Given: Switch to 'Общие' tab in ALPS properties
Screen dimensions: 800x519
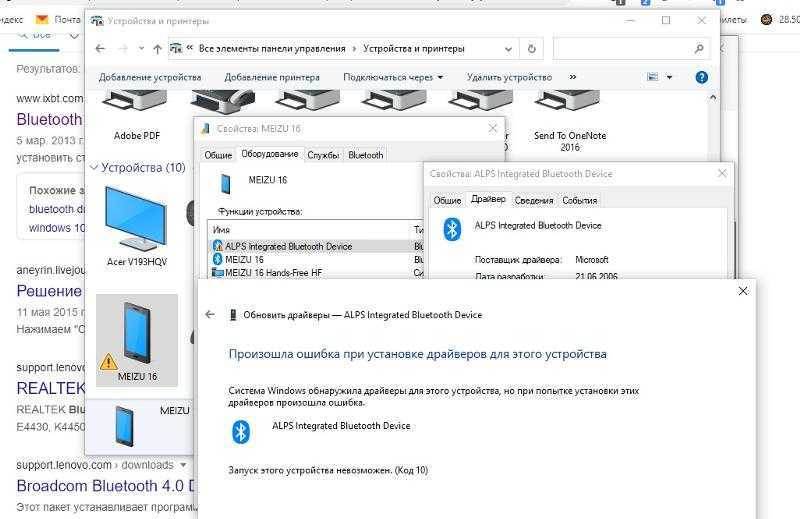Looking at the screenshot, I should coord(447,201).
